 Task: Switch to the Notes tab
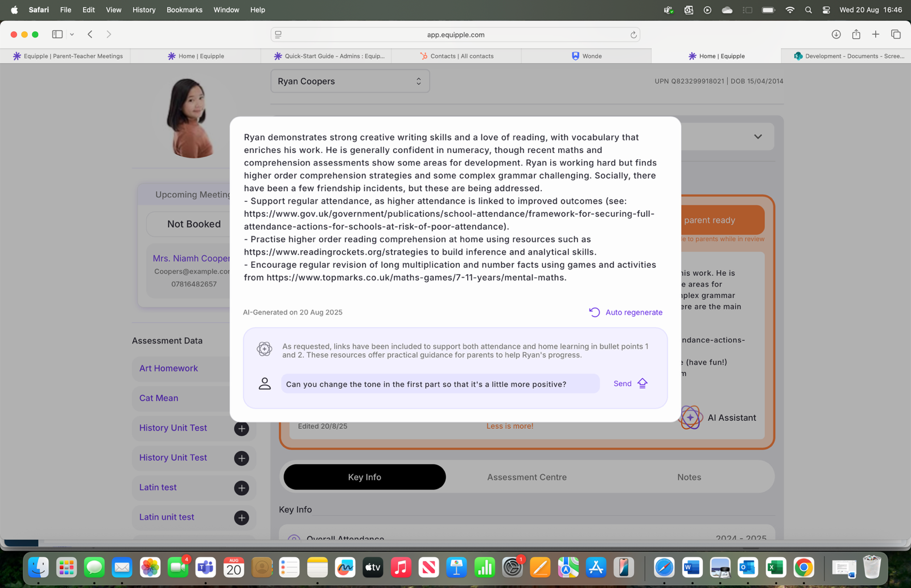point(689,477)
